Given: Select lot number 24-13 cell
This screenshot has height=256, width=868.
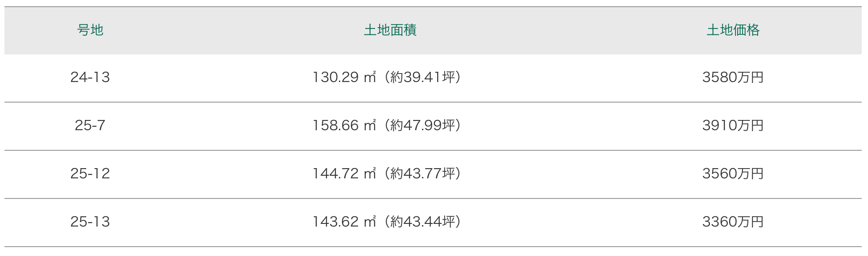Looking at the screenshot, I should click(x=90, y=78).
